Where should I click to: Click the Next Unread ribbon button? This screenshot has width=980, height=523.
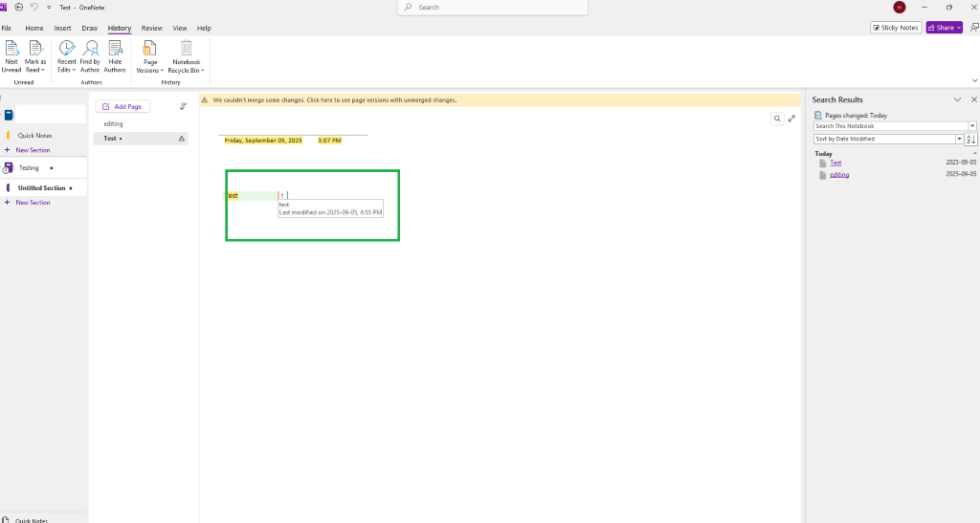click(x=11, y=56)
